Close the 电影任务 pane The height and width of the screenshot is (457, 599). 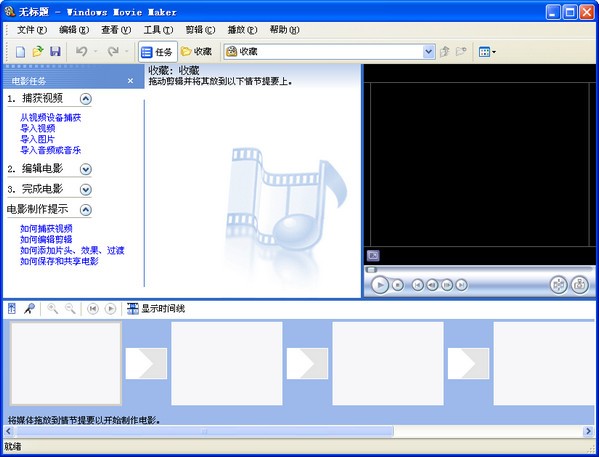(130, 81)
